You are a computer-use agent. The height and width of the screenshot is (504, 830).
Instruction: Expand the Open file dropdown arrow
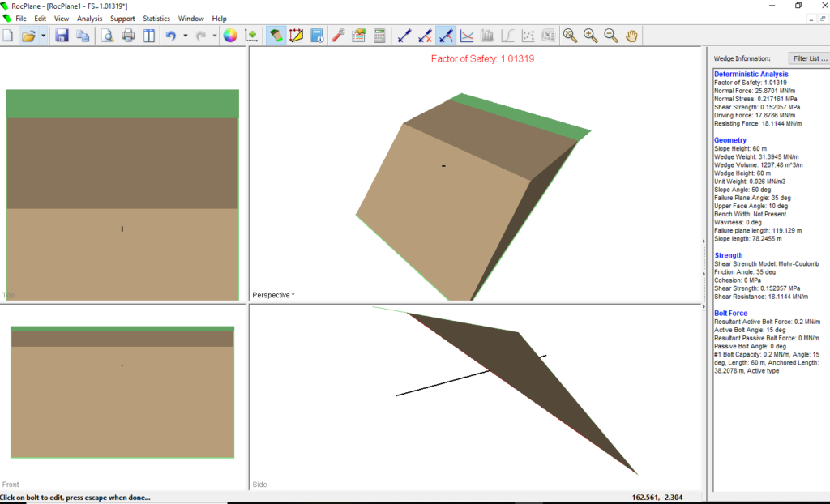point(44,36)
